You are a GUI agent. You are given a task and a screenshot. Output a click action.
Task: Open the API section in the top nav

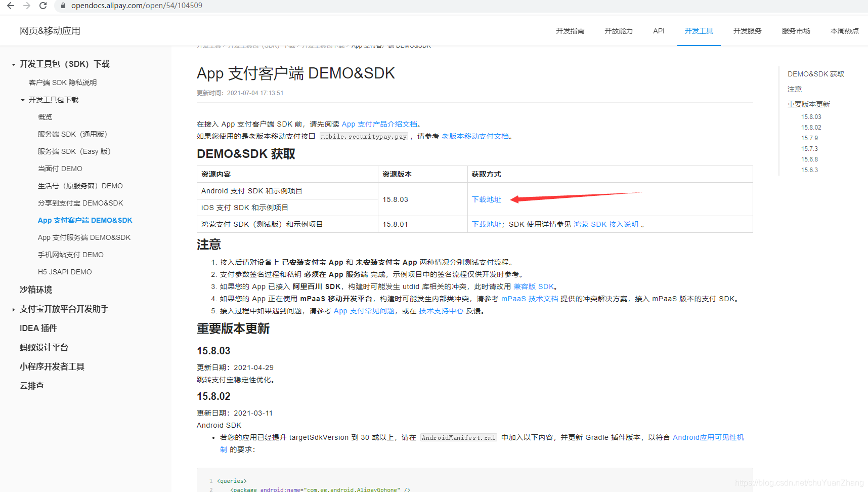(658, 30)
